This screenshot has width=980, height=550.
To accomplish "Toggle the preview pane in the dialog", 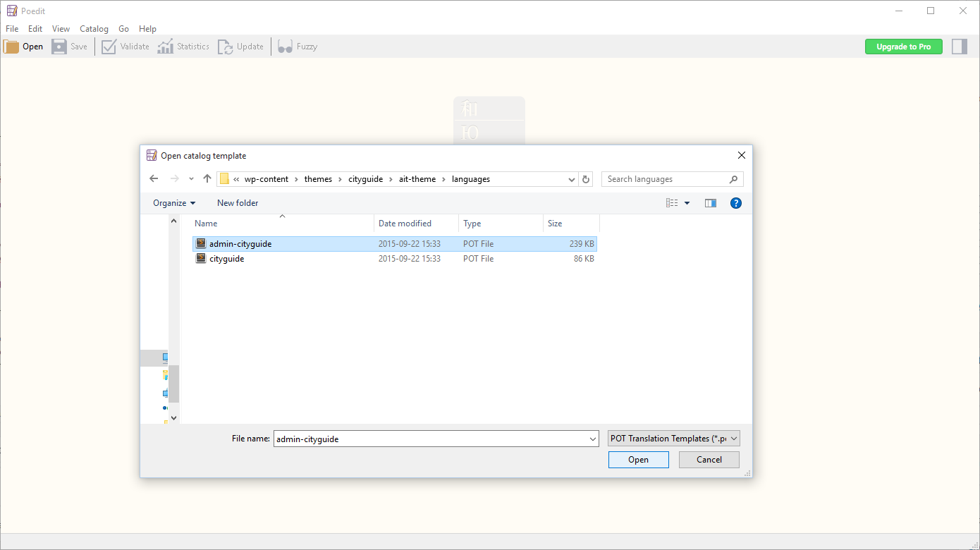I will (x=710, y=202).
